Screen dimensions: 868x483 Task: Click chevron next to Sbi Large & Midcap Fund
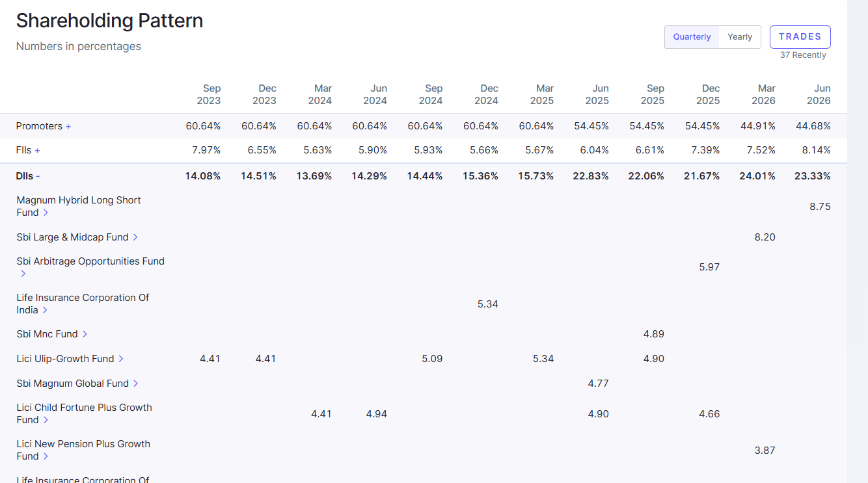pos(135,237)
